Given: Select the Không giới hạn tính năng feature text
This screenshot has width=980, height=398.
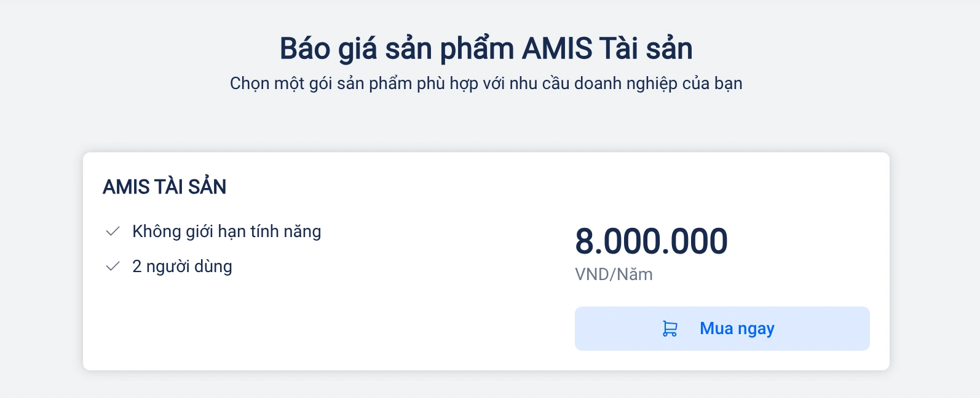Looking at the screenshot, I should 227,232.
